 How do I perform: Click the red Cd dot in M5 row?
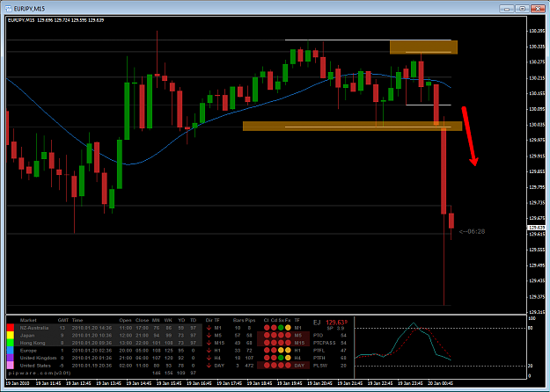click(274, 335)
